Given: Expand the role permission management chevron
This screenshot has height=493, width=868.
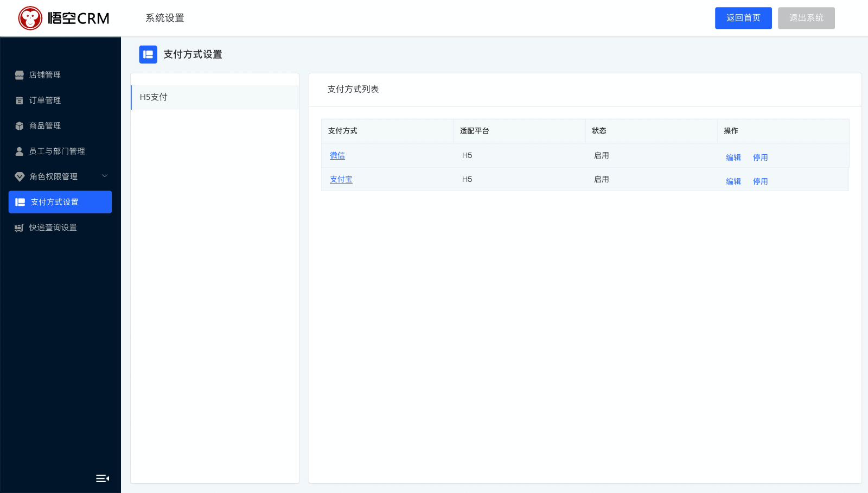Looking at the screenshot, I should point(105,176).
